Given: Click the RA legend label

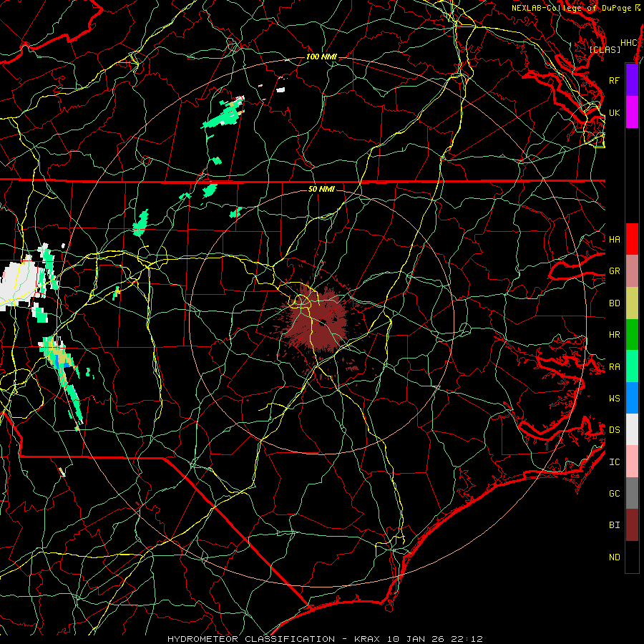Looking at the screenshot, I should (x=615, y=367).
